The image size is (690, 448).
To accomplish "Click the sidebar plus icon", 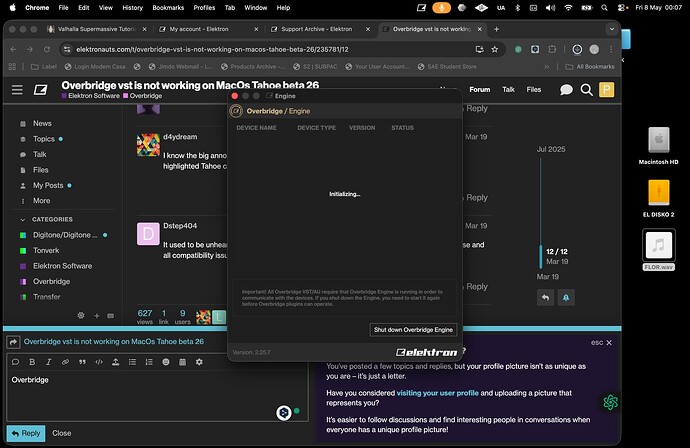I will coord(97,316).
